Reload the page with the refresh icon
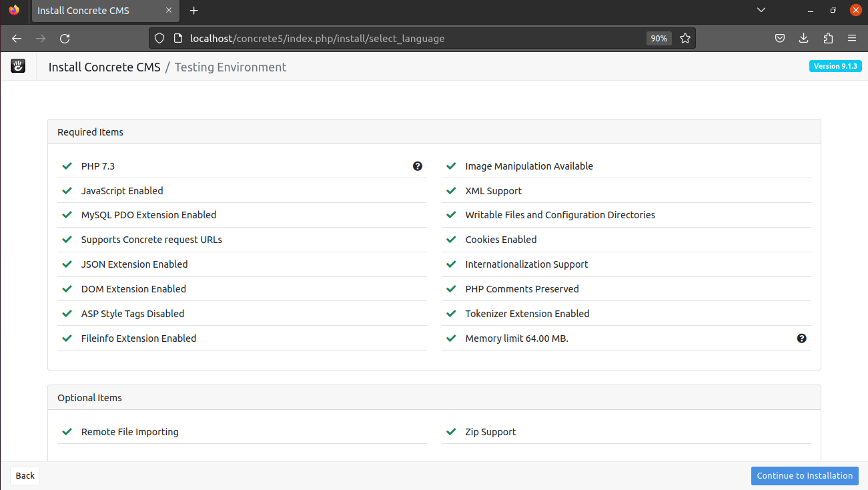Image resolution: width=868 pixels, height=490 pixels. [x=65, y=39]
